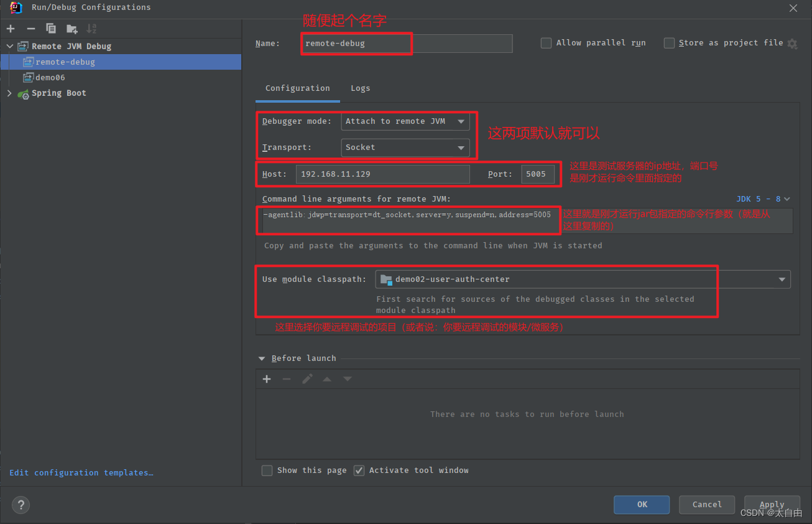This screenshot has width=812, height=524.
Task: Click the Add New Configuration plus icon
Action: (11, 29)
